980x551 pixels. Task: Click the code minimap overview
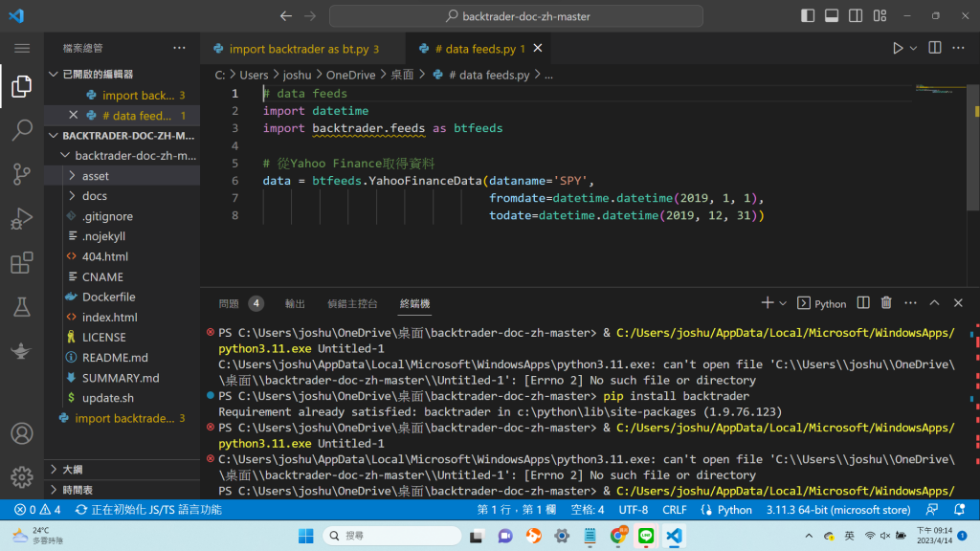click(x=940, y=89)
